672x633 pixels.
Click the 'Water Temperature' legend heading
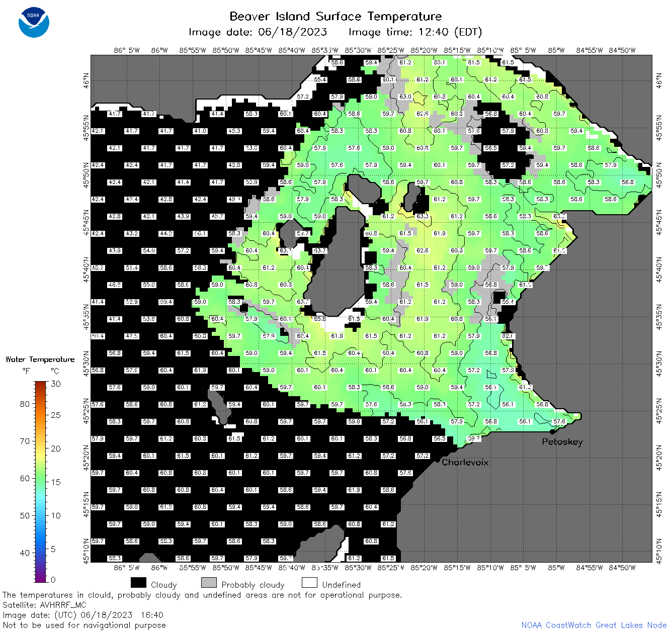pyautogui.click(x=40, y=359)
